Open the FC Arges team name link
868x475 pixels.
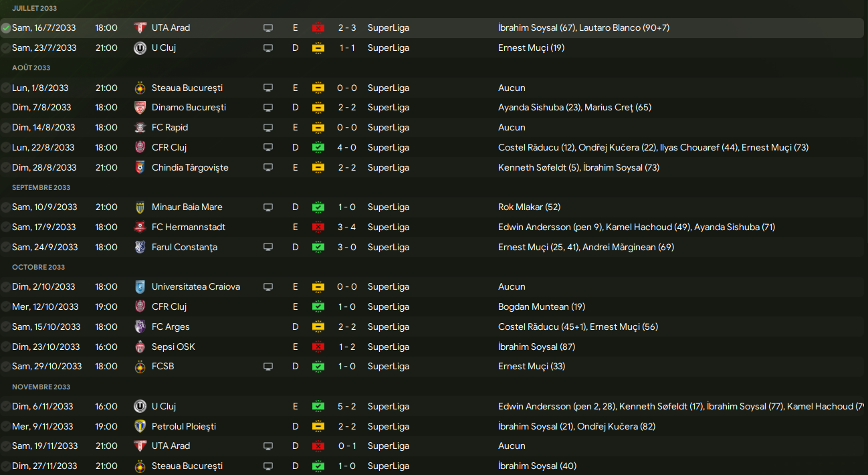[171, 327]
